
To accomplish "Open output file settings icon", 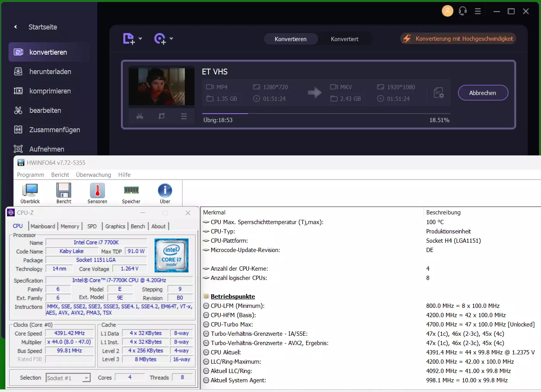I will pos(439,93).
